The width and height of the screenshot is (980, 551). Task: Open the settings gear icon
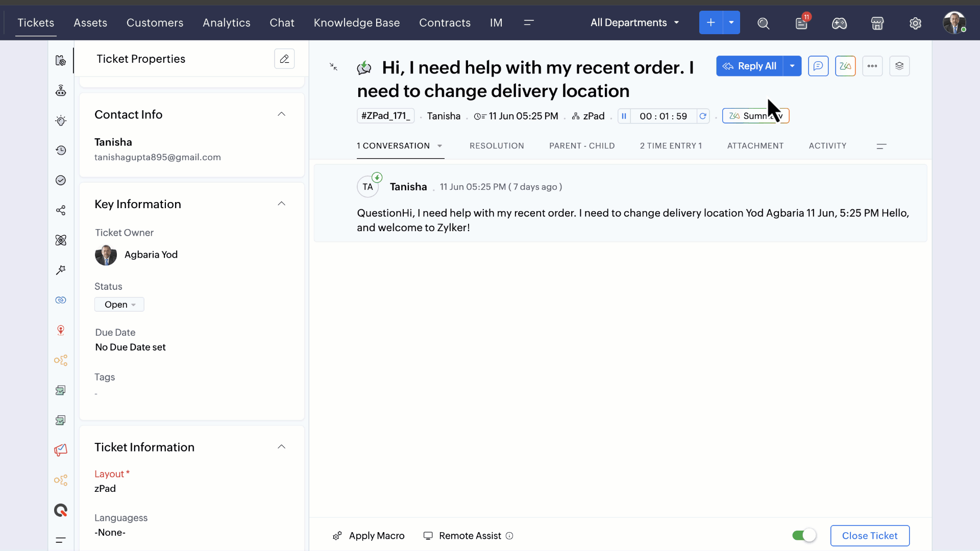tap(915, 23)
